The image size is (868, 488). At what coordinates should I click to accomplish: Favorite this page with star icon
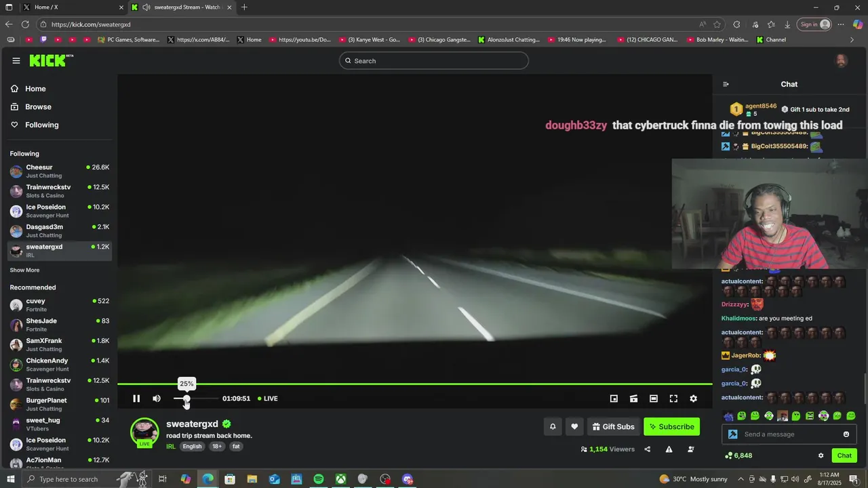tap(717, 24)
